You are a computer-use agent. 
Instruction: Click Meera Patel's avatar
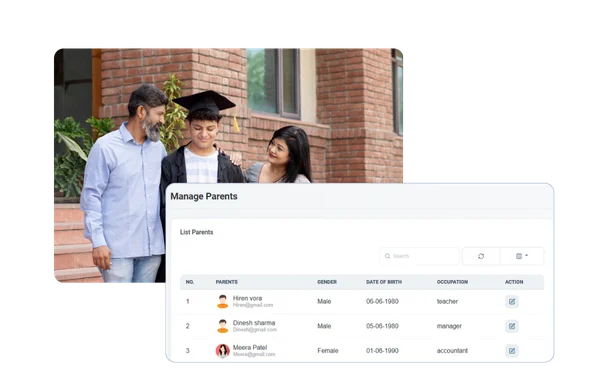223,351
